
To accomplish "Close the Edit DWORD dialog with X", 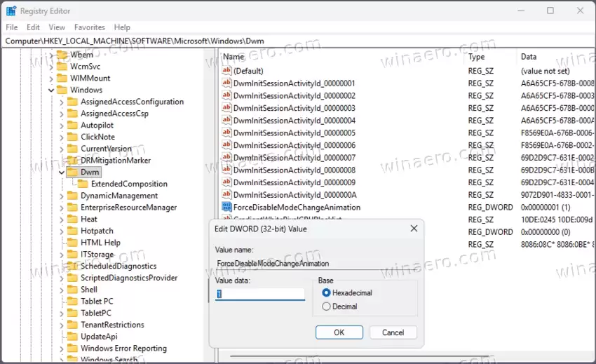I will 414,228.
